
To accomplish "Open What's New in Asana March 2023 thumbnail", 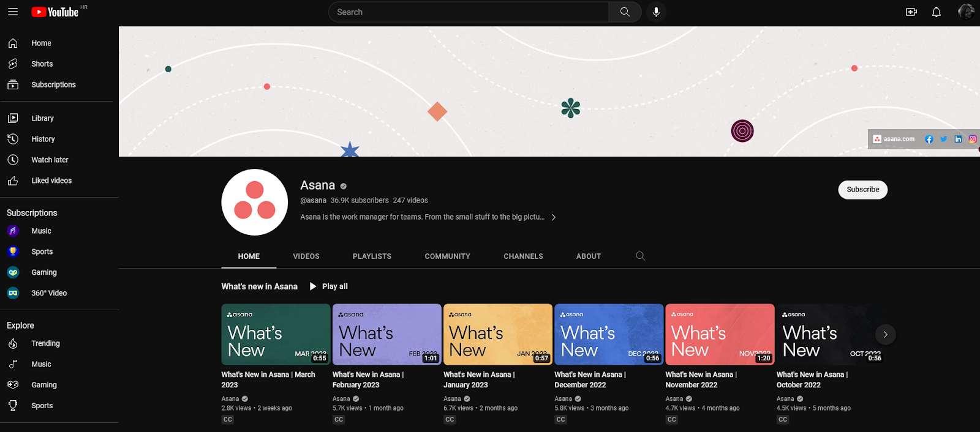I will [x=276, y=334].
